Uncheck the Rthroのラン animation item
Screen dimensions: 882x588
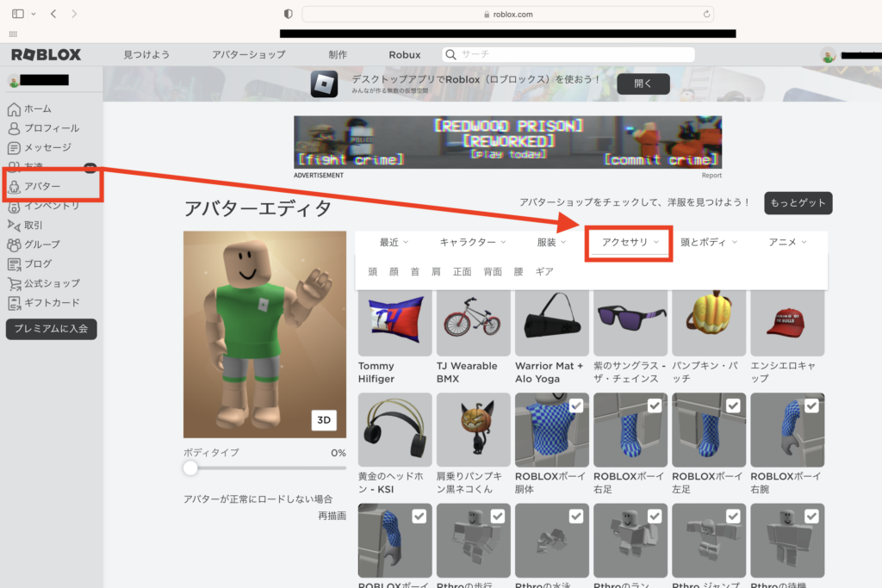655,517
